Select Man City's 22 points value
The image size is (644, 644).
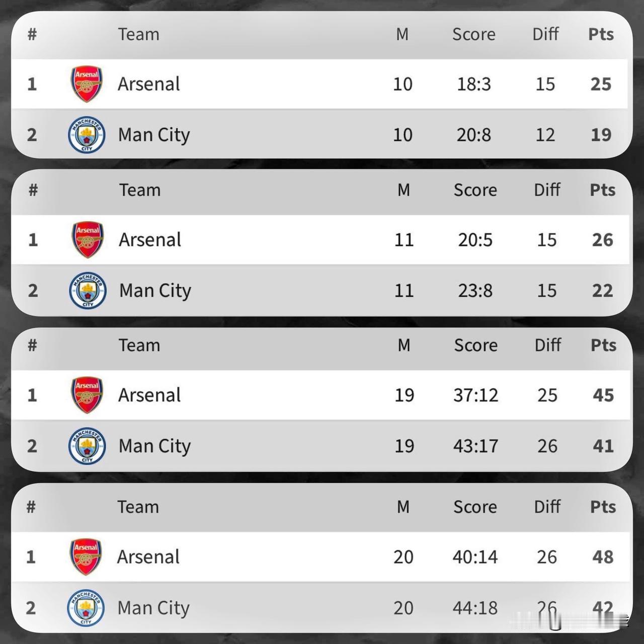(x=602, y=290)
